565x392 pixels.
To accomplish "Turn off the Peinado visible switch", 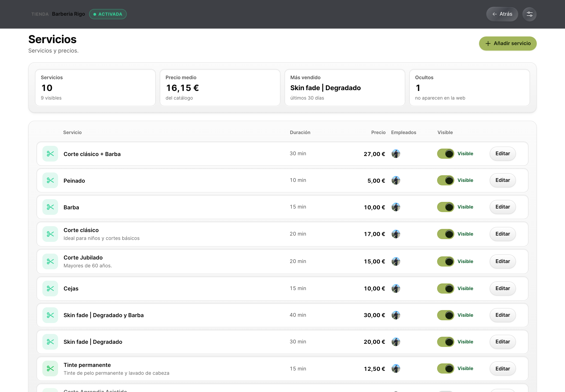I will (x=446, y=180).
